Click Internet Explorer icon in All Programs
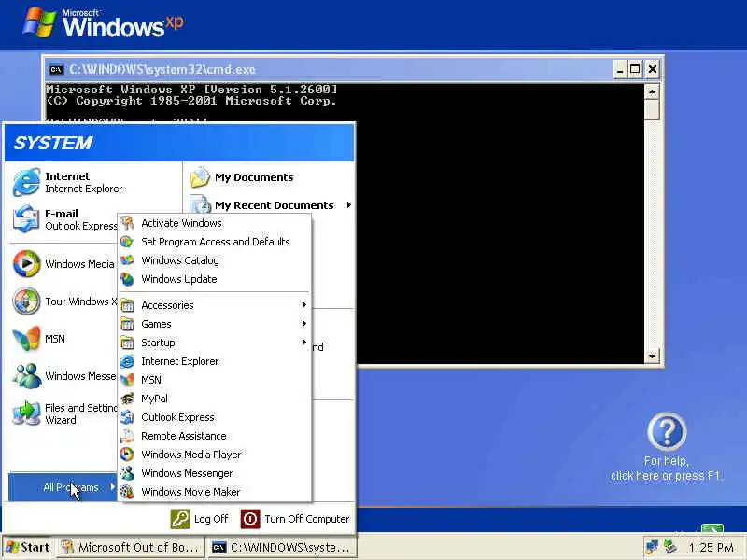Image resolution: width=747 pixels, height=560 pixels. (127, 361)
